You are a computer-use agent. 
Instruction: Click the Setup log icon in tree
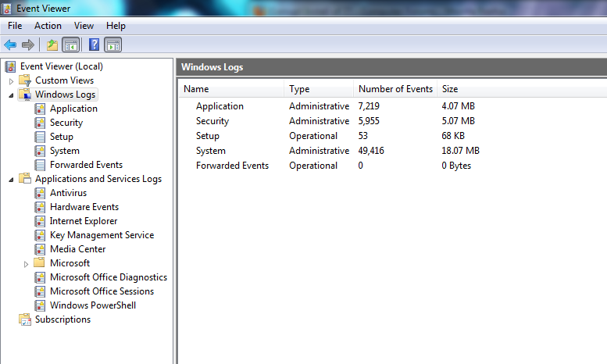pyautogui.click(x=40, y=137)
